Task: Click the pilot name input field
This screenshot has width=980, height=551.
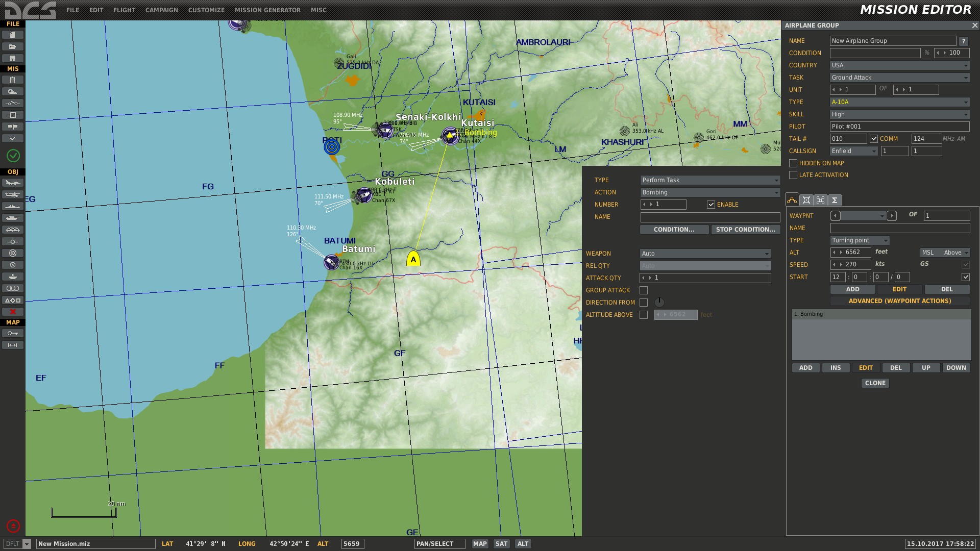Action: [900, 127]
